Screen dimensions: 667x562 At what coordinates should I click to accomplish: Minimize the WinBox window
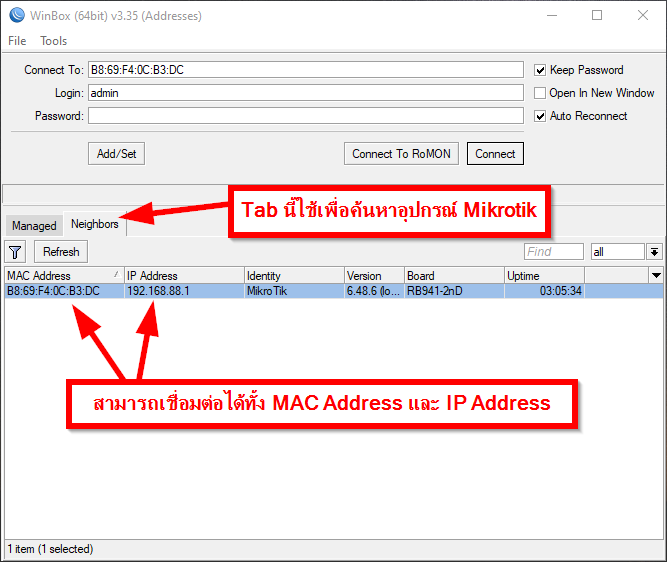[552, 15]
